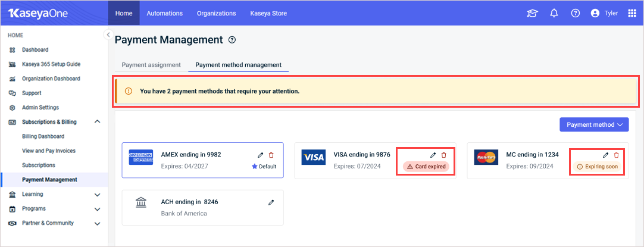This screenshot has height=247, width=644.
Task: Open View and Pay Invoices link
Action: 49,151
